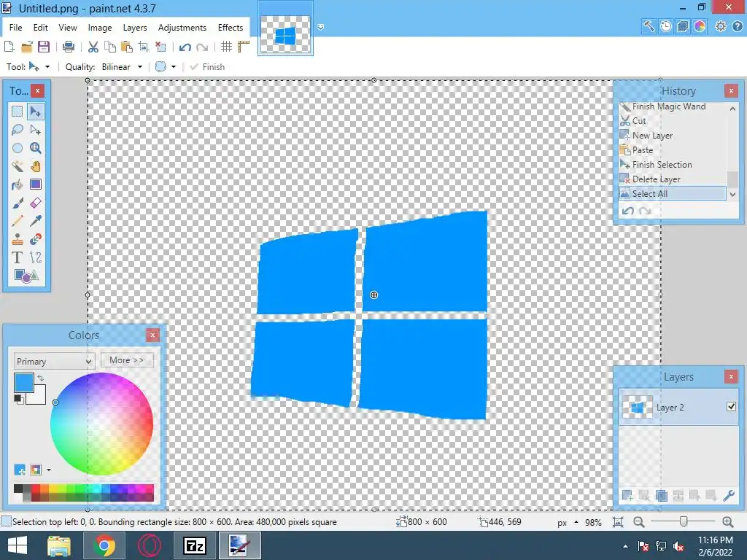The width and height of the screenshot is (747, 560).
Task: Select the Pencil tool
Action: (x=18, y=221)
